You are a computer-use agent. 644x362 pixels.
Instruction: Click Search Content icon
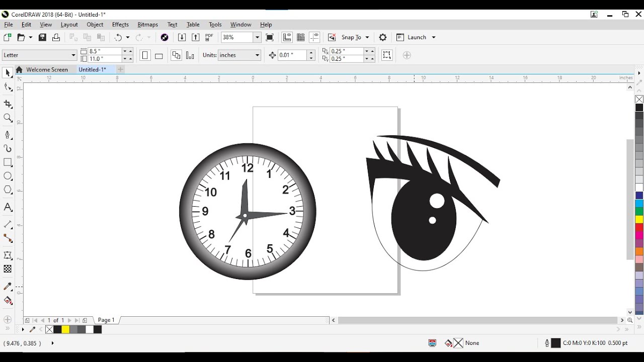[164, 37]
